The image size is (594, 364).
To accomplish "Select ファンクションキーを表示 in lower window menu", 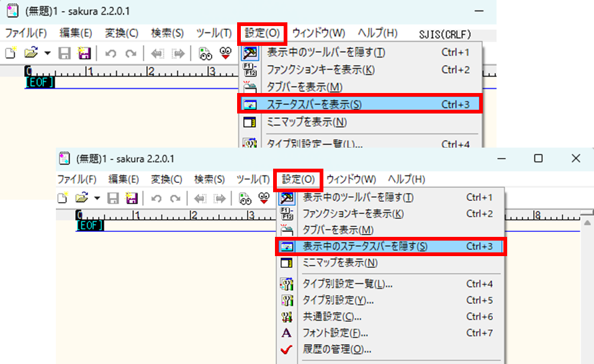I will coord(391,213).
